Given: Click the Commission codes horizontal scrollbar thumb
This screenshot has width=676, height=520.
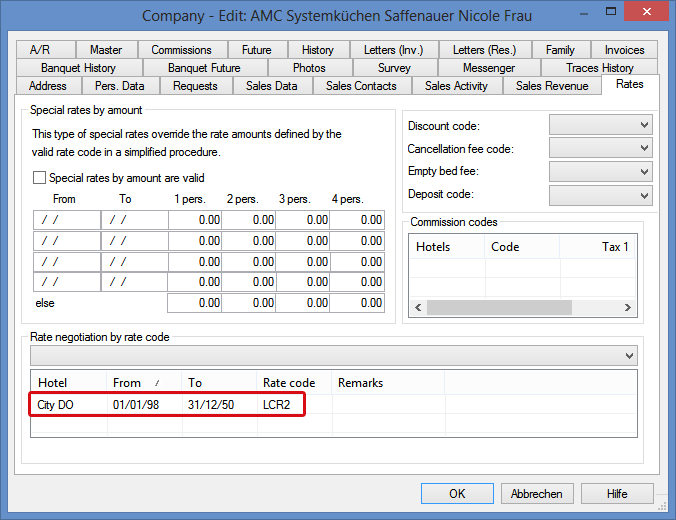Looking at the screenshot, I should (499, 307).
